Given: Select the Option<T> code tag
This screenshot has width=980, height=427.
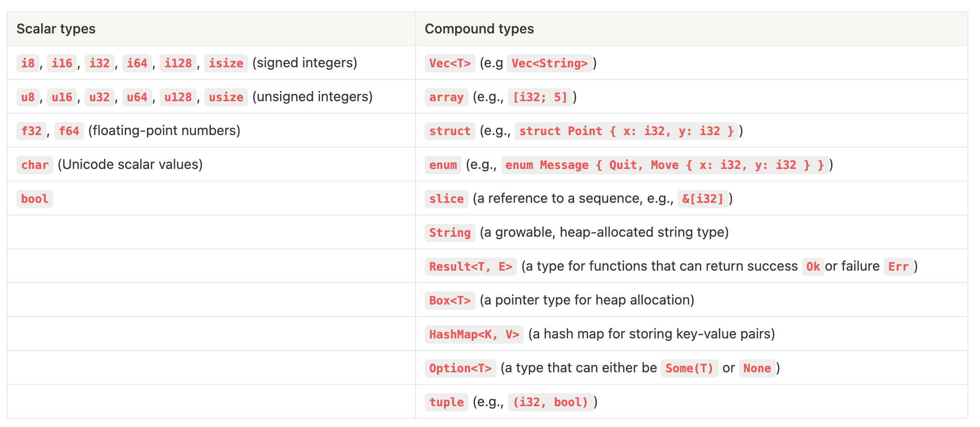Looking at the screenshot, I should point(460,368).
